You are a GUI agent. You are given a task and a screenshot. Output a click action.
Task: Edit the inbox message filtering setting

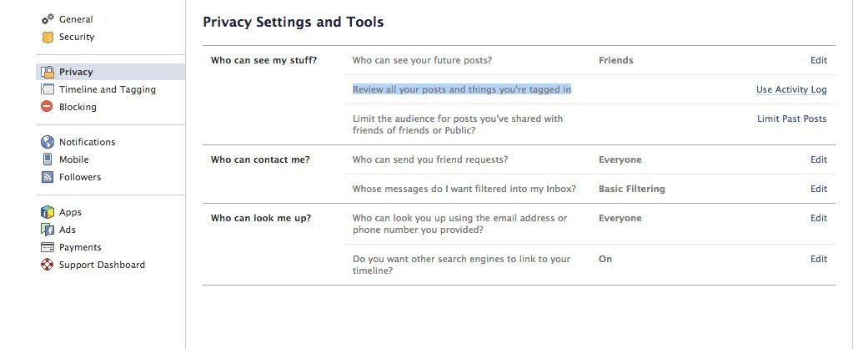click(x=819, y=189)
